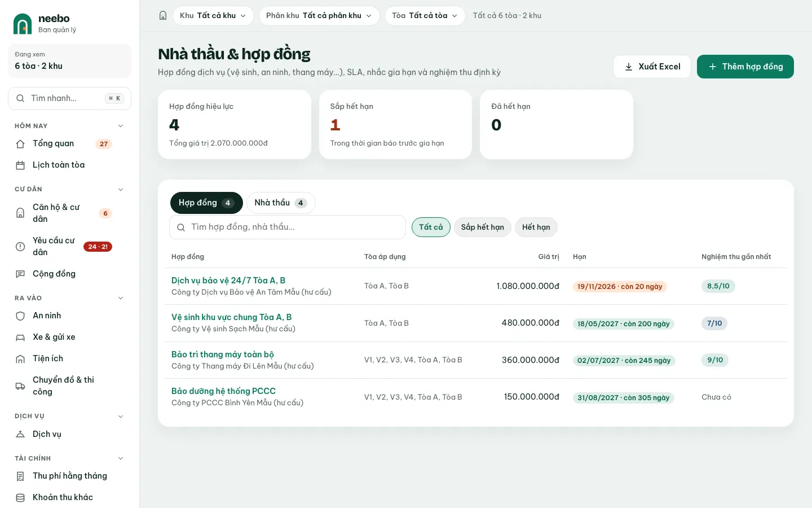The width and height of the screenshot is (812, 508).
Task: Click the Chuyển đồ & thi công truck icon
Action: pyautogui.click(x=20, y=386)
